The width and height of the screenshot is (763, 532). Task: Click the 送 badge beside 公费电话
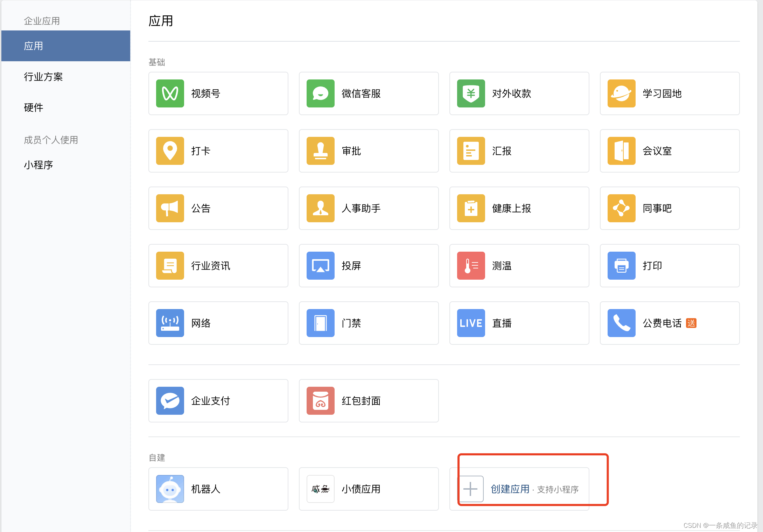(691, 323)
